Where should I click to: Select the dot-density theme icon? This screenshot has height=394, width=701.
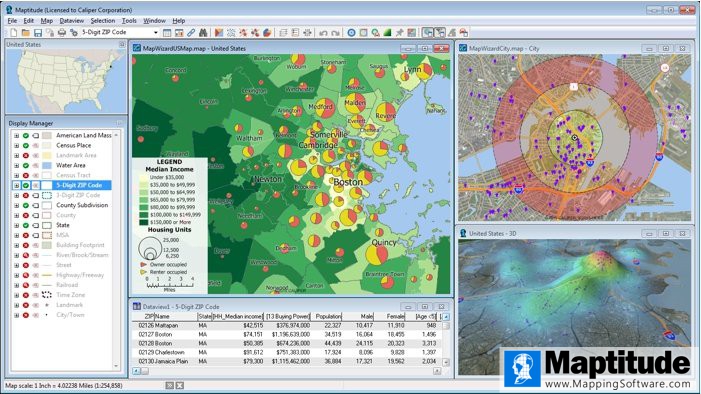pyautogui.click(x=231, y=33)
